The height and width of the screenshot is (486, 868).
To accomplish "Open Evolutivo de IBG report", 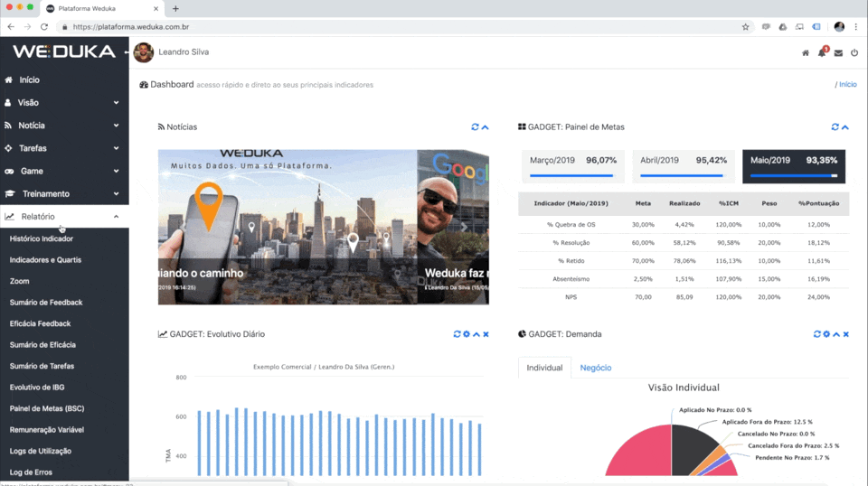I will [x=37, y=387].
